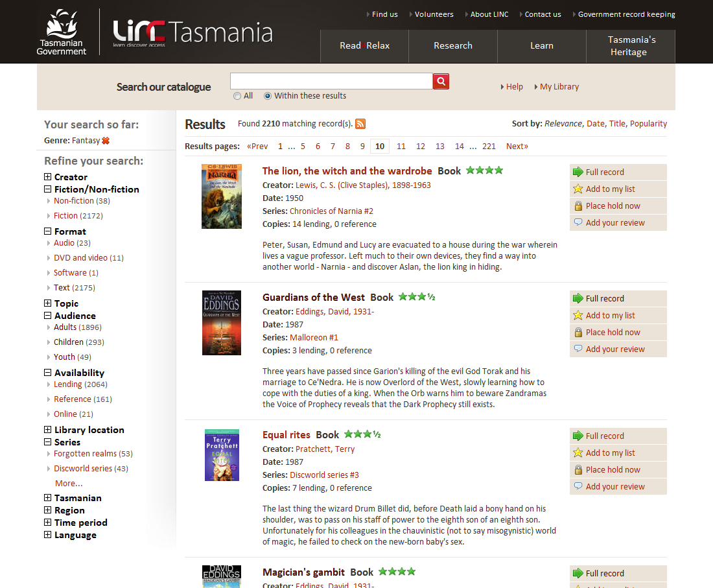Expand the Time period filter section
This screenshot has width=713, height=588.
tap(48, 522)
